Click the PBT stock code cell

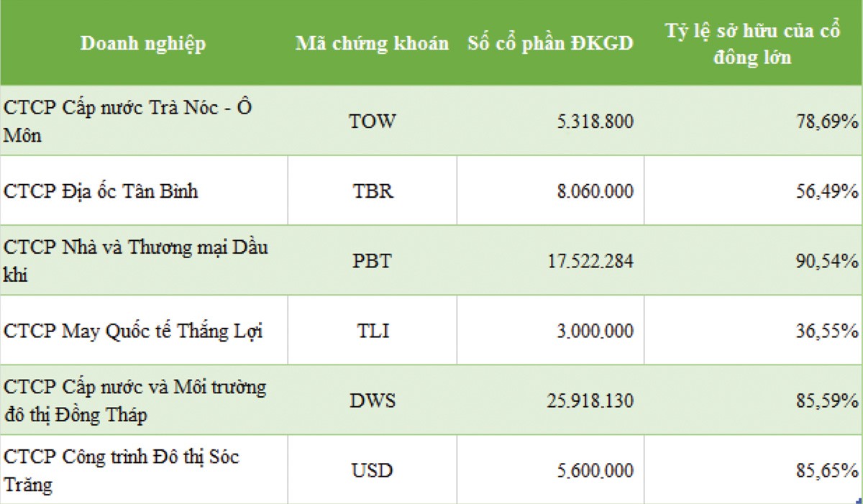click(372, 260)
